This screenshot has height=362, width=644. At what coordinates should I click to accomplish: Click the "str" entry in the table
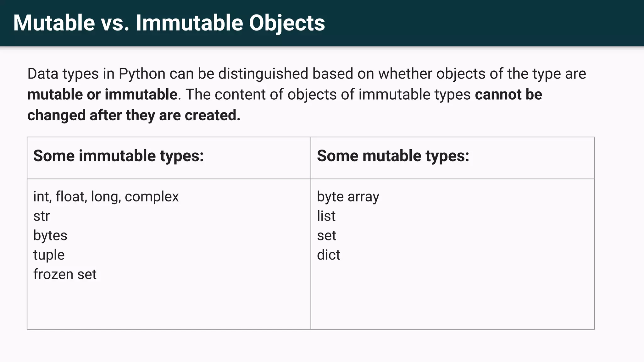coord(42,216)
